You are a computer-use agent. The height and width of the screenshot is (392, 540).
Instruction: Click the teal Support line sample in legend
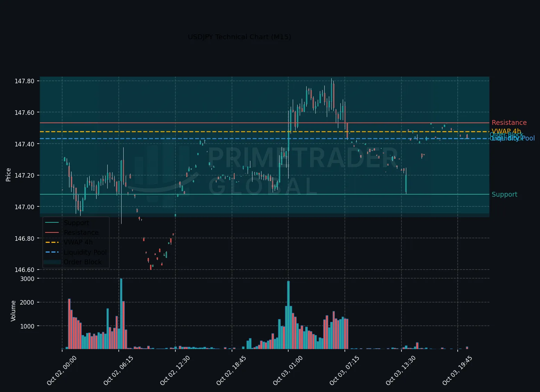52,223
